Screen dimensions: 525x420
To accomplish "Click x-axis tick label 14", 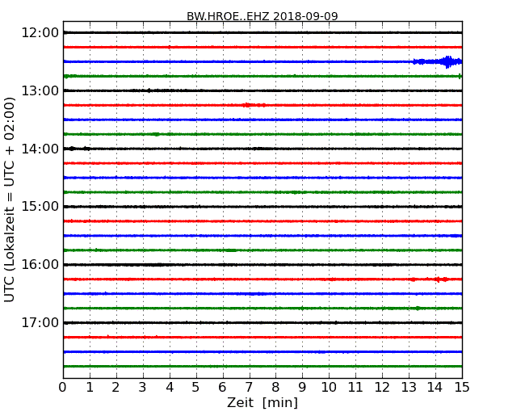I will pyautogui.click(x=435, y=388).
